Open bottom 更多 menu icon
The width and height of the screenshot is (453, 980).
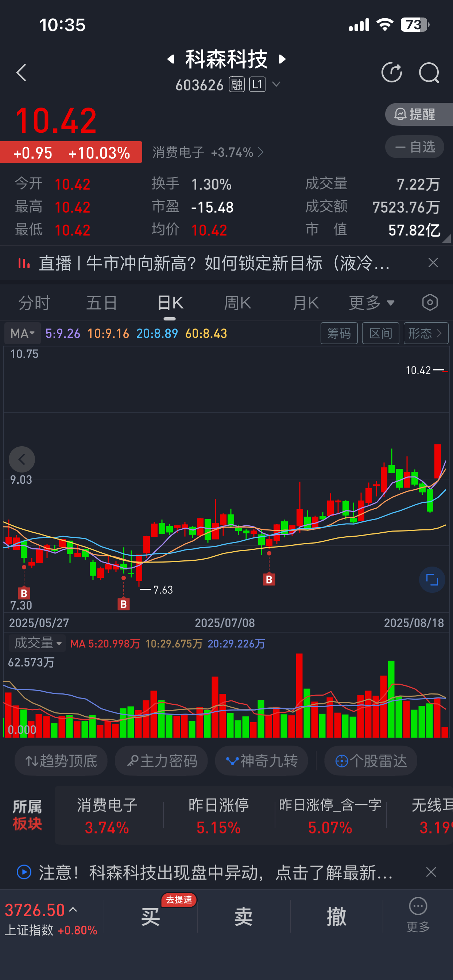click(x=418, y=915)
